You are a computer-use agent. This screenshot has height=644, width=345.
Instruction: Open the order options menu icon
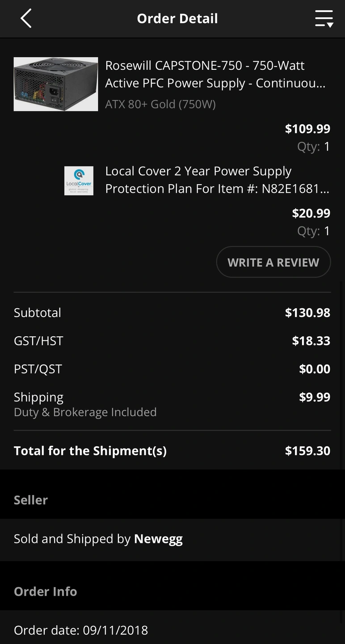(x=324, y=19)
